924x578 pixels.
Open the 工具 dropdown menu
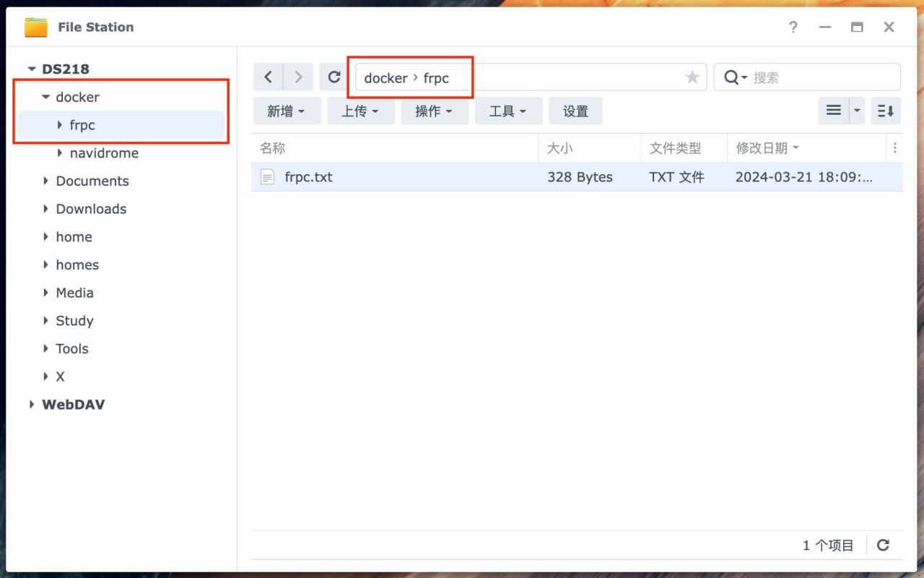[x=508, y=111]
